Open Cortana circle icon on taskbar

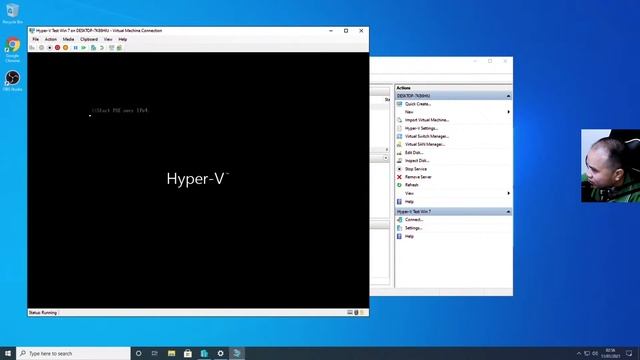coord(139,353)
